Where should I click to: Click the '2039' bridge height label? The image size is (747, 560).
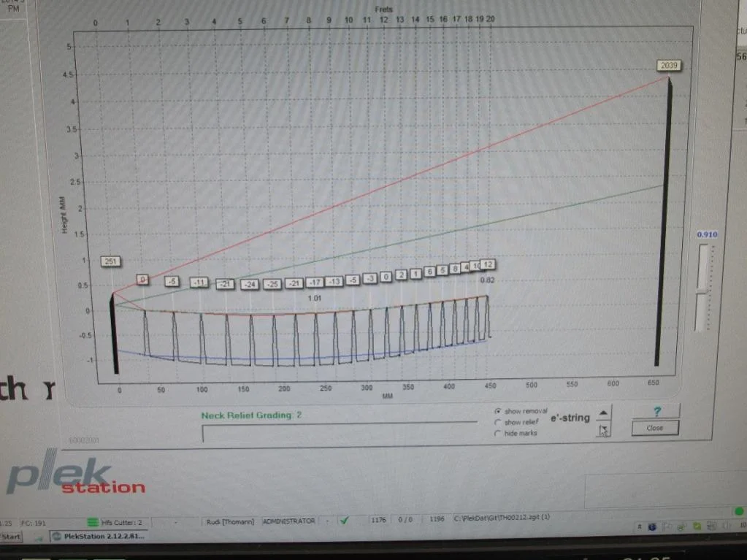pos(669,65)
